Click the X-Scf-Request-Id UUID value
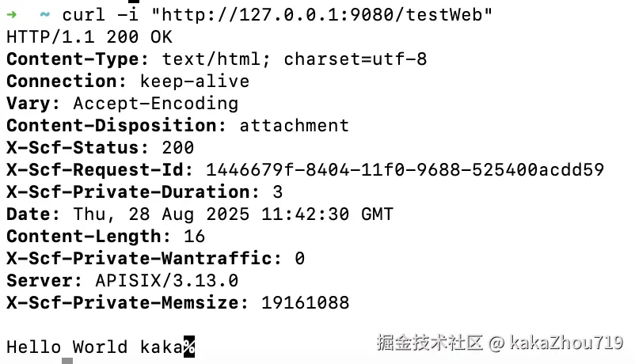 [x=405, y=170]
